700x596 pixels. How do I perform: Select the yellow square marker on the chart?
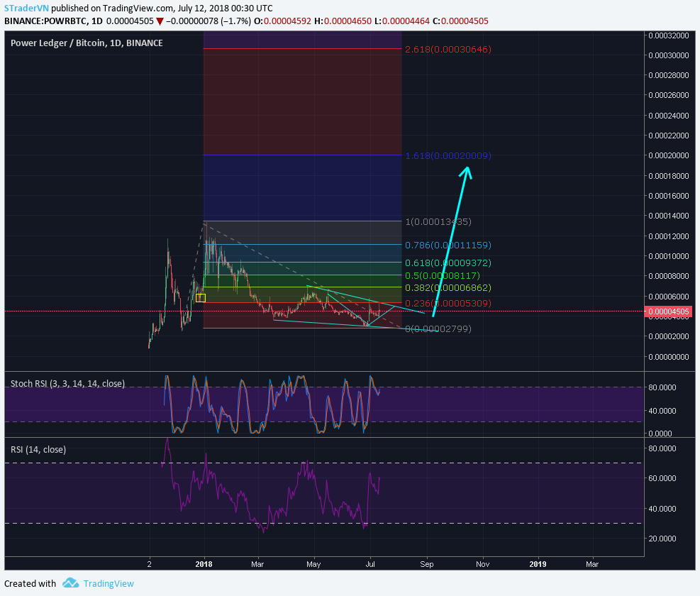coord(201,298)
